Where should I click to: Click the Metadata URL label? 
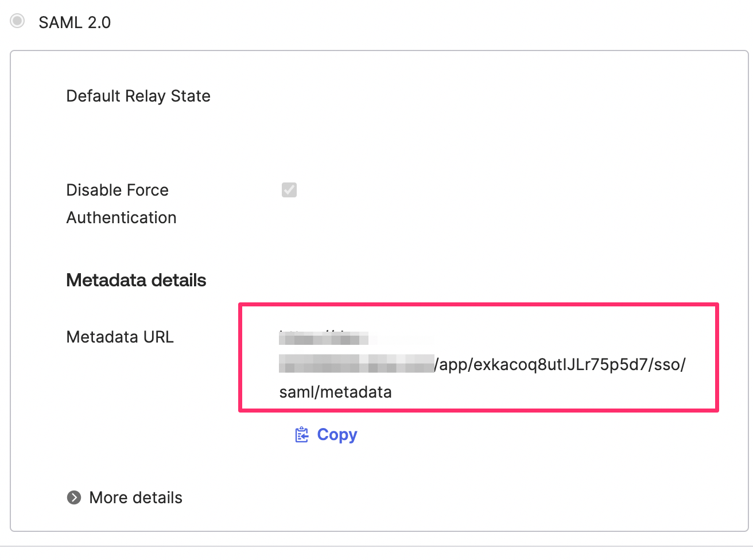pyautogui.click(x=120, y=337)
